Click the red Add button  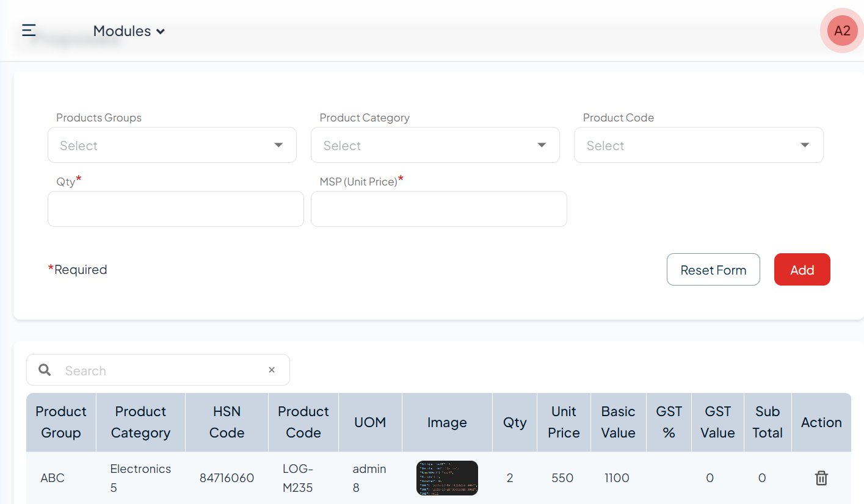pyautogui.click(x=802, y=270)
